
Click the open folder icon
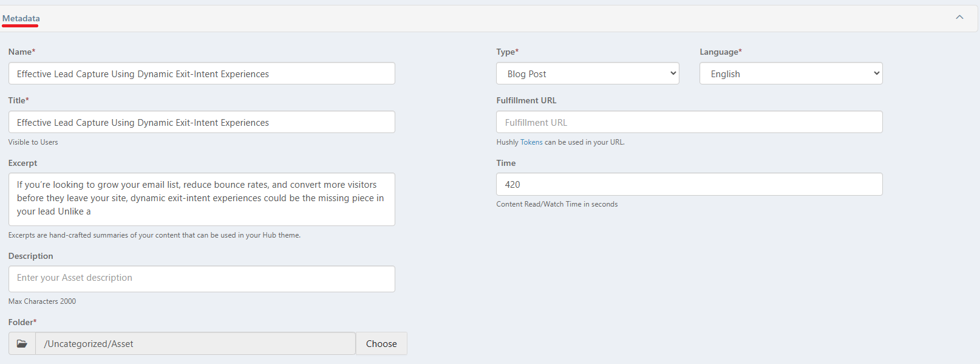pyautogui.click(x=22, y=343)
